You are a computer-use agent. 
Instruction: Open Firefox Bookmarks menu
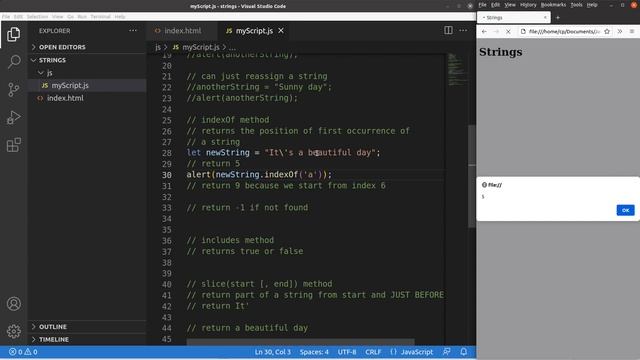(553, 5)
